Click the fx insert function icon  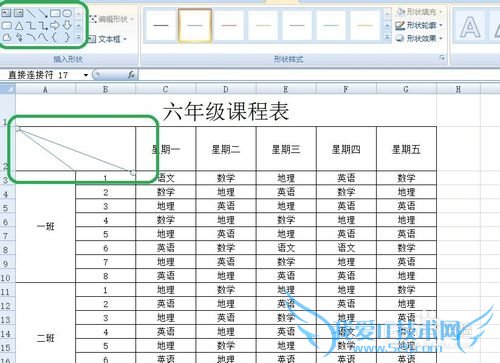131,75
